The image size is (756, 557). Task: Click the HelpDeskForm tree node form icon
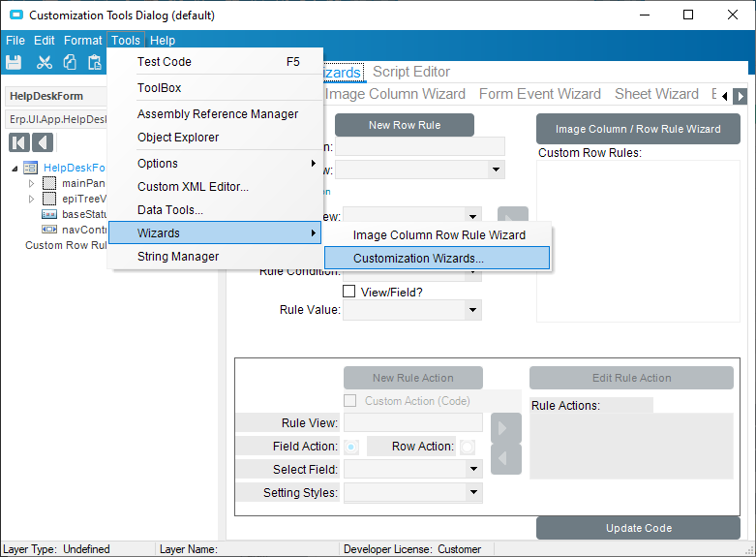[30, 168]
